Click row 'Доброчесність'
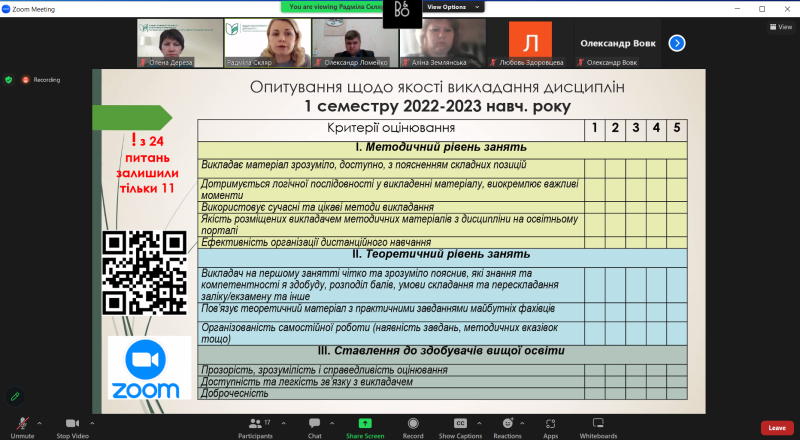The width and height of the screenshot is (800, 440). click(x=442, y=394)
